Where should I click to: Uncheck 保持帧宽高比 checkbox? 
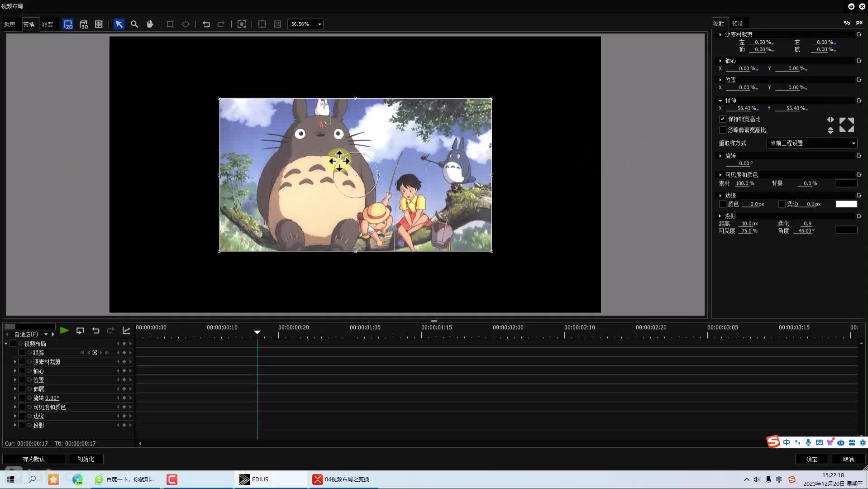coord(723,119)
